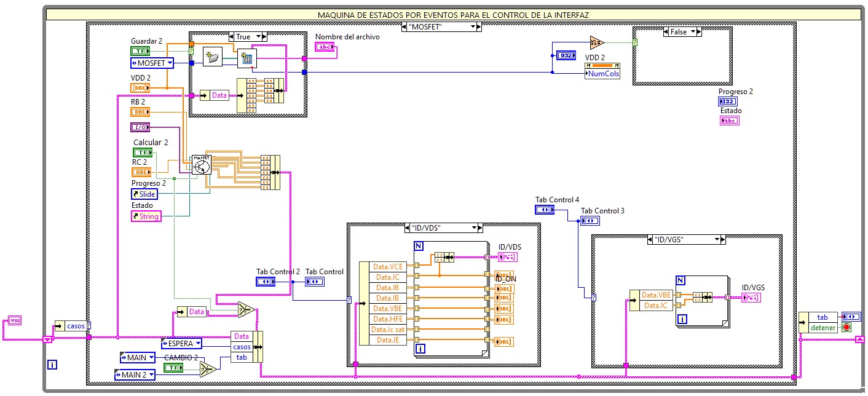Click the U32 conversion node
The height and width of the screenshot is (396, 868).
(x=566, y=55)
